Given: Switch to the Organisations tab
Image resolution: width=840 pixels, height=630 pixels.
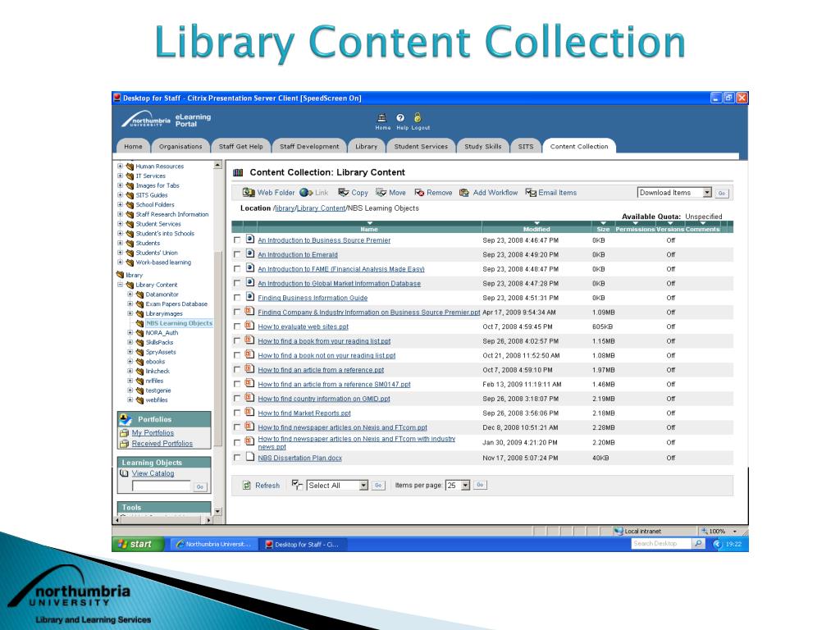Looking at the screenshot, I should tap(180, 146).
